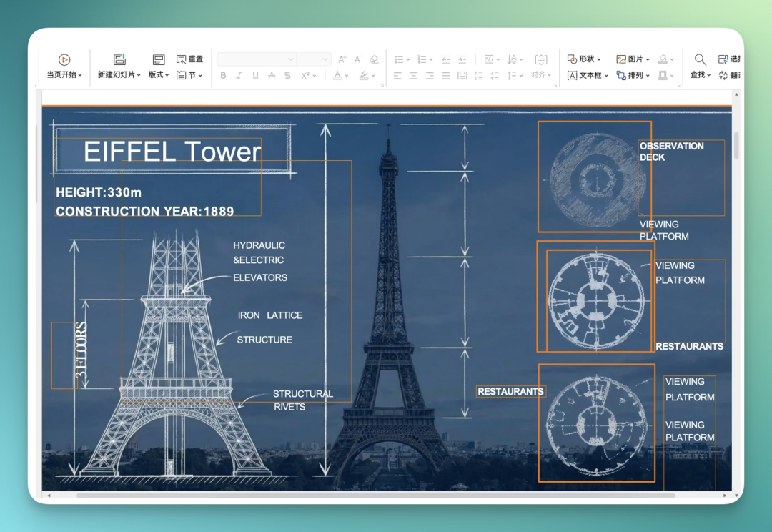The width and height of the screenshot is (772, 532).
Task: Open the Picture (图片) menu
Action: [x=633, y=59]
